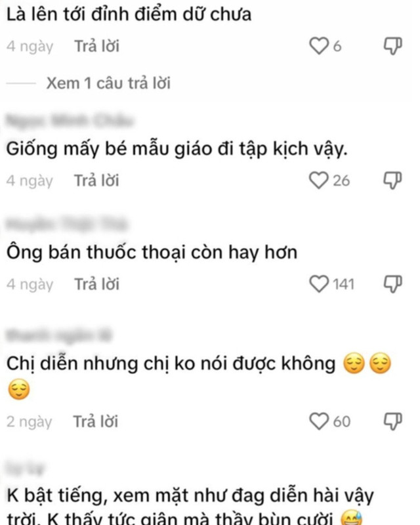Open blurred username above 'Ông bán thuốc' comment

click(66, 224)
